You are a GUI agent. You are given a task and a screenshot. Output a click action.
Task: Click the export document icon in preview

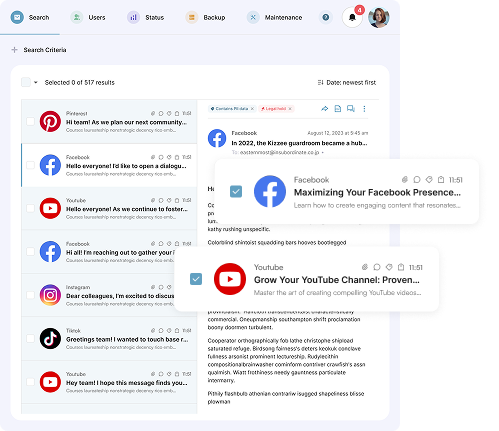tap(338, 109)
